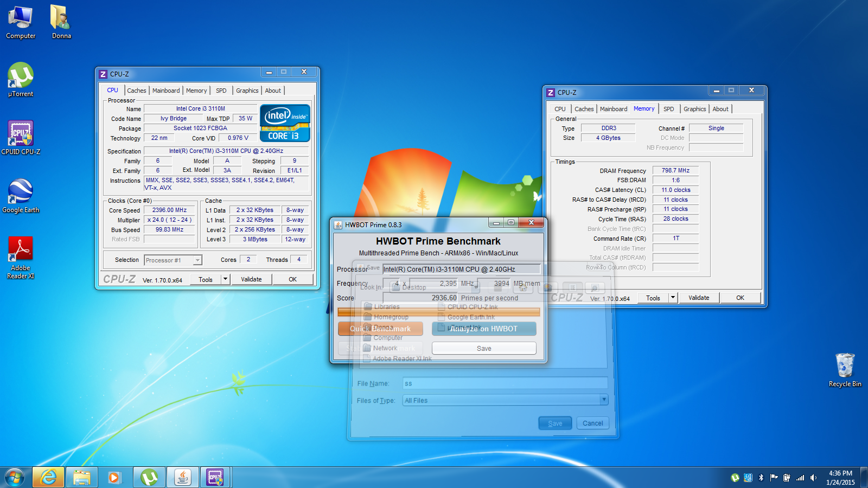Click the battery power tray icon
Viewport: 868px width, 488px height.
coord(787,478)
